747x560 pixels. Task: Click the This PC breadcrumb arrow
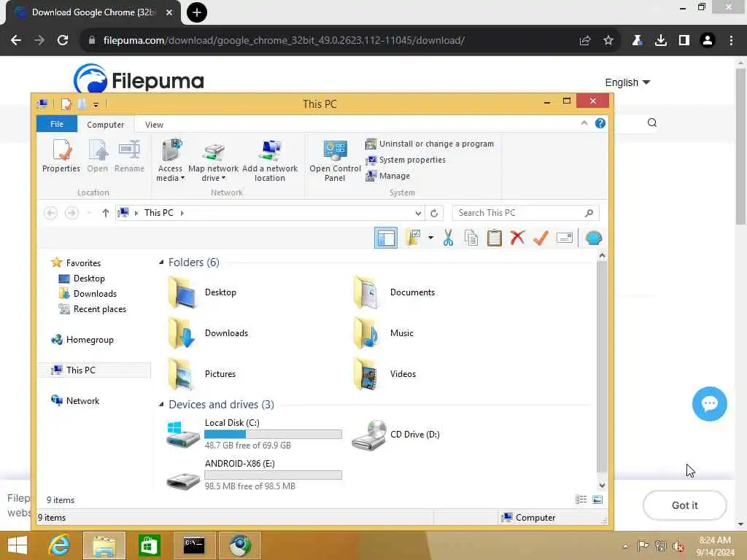182,213
